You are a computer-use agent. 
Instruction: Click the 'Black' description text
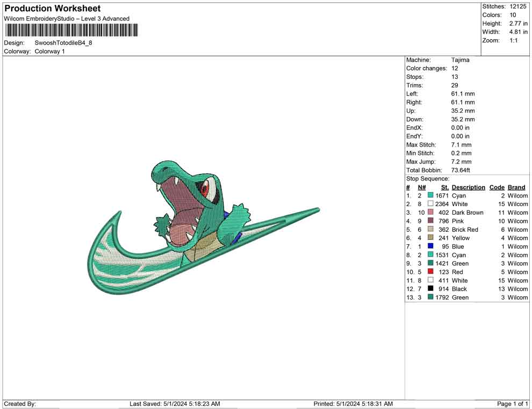(459, 289)
